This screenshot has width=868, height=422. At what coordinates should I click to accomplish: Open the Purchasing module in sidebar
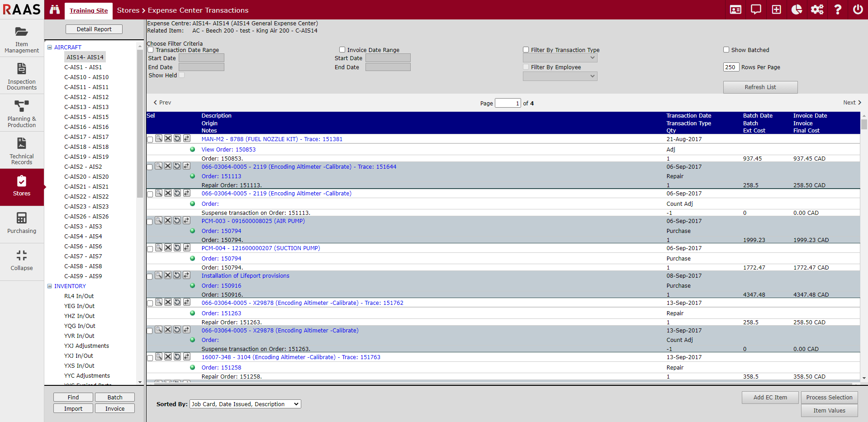(x=22, y=223)
